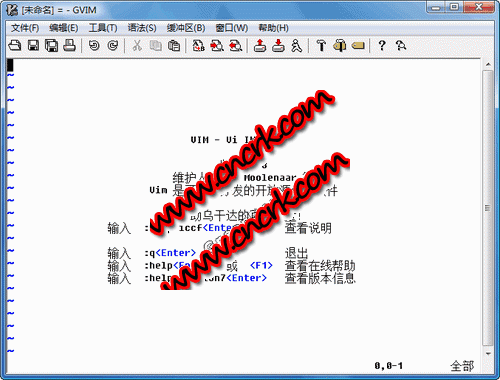This screenshot has height=380, width=500.
Task: Click the scrollbar down arrow
Action: click(x=488, y=353)
